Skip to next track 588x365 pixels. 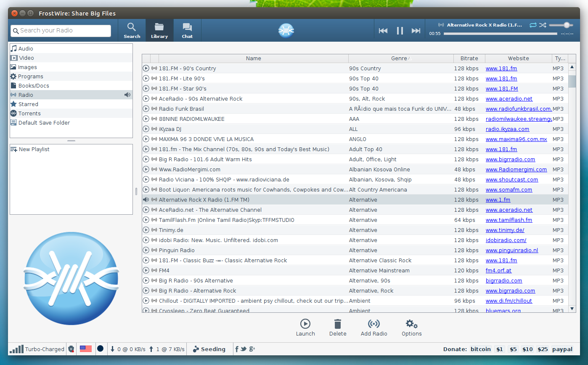pos(416,31)
